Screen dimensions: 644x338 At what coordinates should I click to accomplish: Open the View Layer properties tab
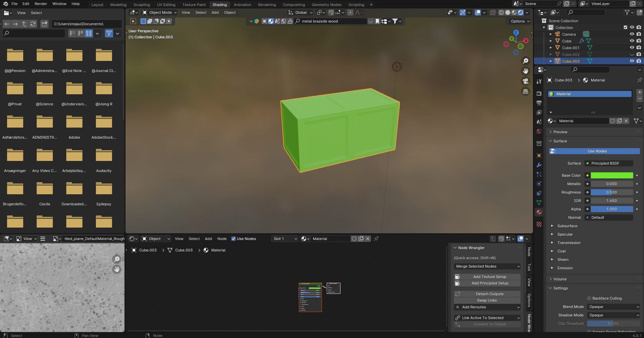[x=539, y=112]
